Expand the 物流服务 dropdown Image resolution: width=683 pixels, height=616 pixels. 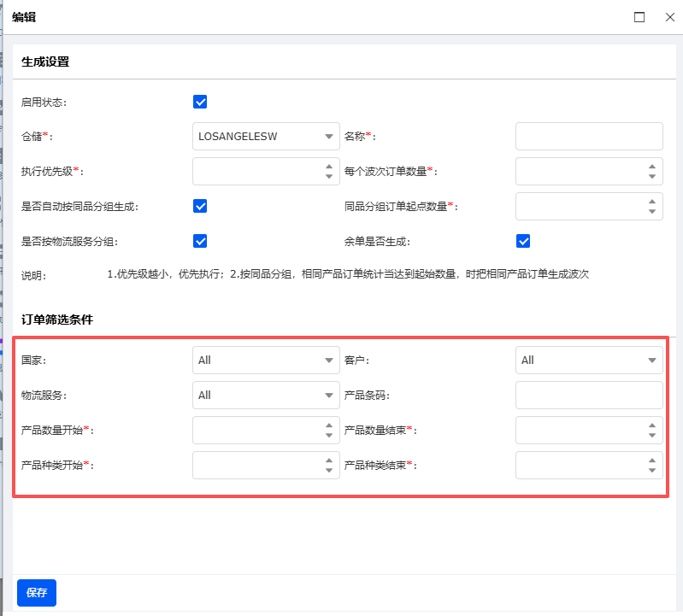tap(329, 396)
